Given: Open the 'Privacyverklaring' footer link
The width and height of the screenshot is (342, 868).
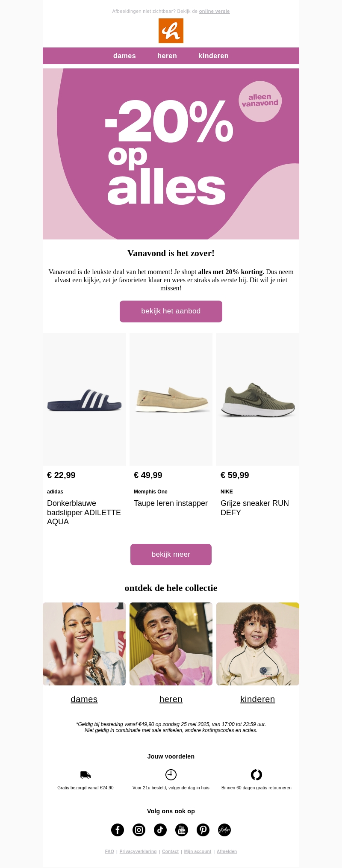Looking at the screenshot, I should coord(138,851).
